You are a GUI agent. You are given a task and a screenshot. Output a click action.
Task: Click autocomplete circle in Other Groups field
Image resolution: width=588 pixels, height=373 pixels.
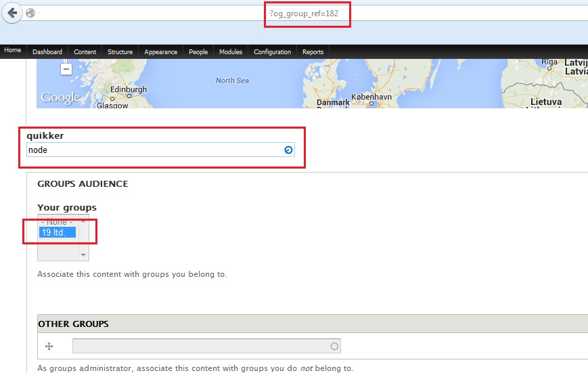click(334, 347)
